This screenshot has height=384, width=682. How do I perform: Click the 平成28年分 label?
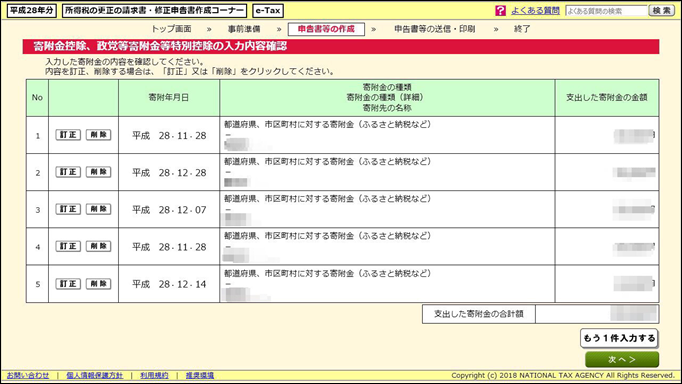point(31,10)
